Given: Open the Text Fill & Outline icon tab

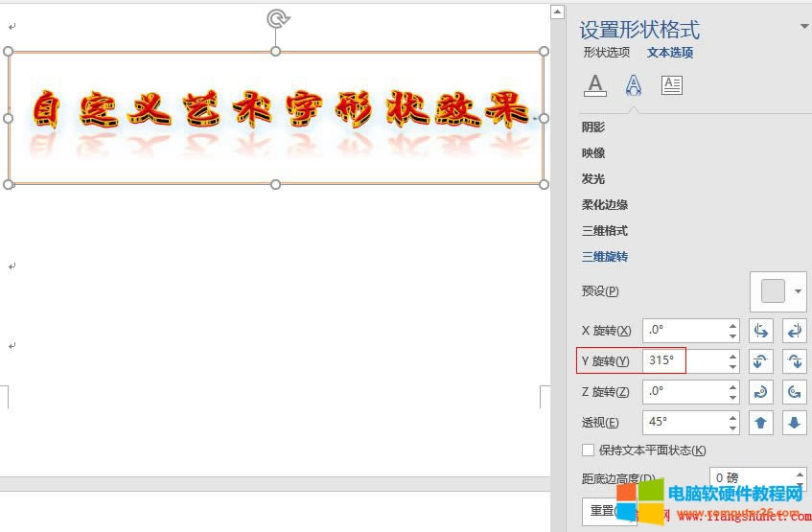Looking at the screenshot, I should click(x=595, y=85).
